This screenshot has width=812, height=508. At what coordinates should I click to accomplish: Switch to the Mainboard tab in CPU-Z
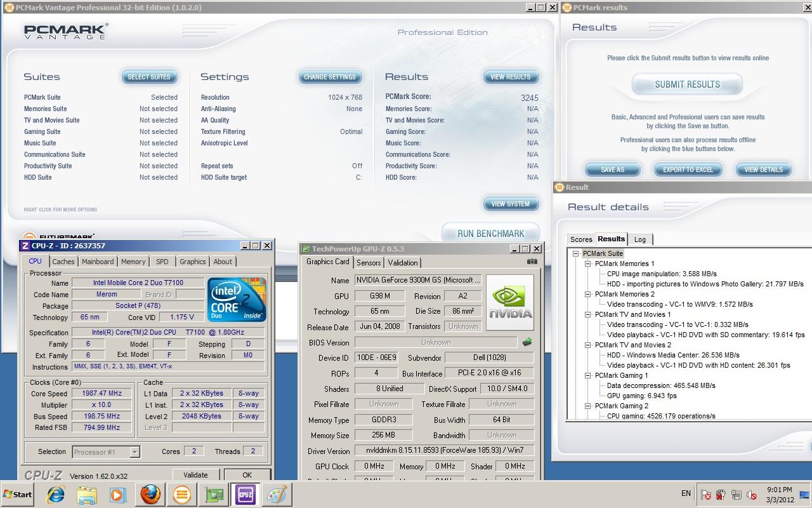pyautogui.click(x=98, y=262)
